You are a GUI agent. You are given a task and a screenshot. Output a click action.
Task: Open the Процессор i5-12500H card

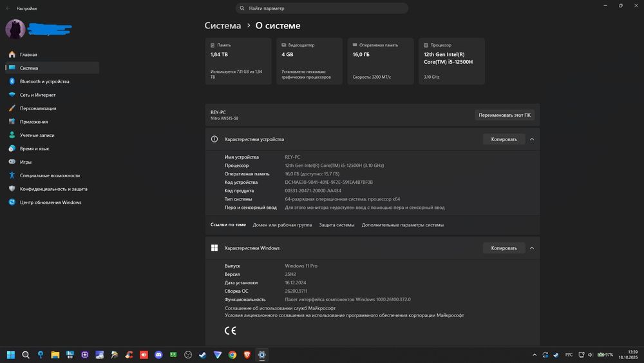click(x=452, y=61)
